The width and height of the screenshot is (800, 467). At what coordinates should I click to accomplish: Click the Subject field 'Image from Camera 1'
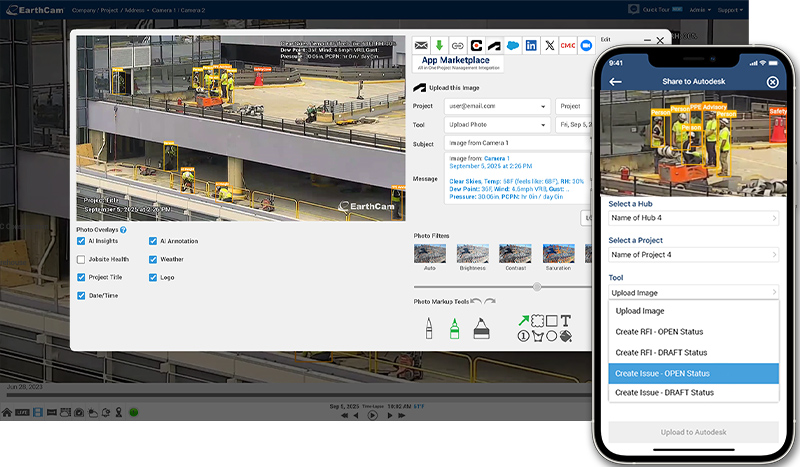coord(518,143)
